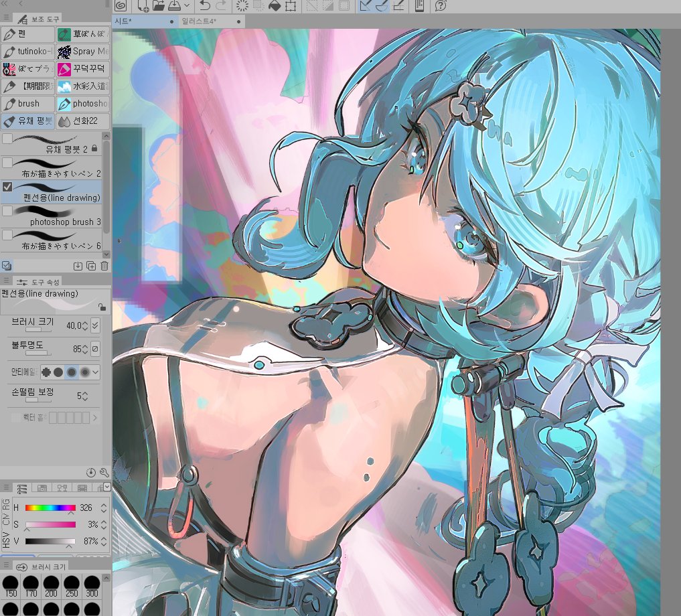The height and width of the screenshot is (616, 681).
Task: Select the Spray Me sub tool group
Action: click(83, 52)
